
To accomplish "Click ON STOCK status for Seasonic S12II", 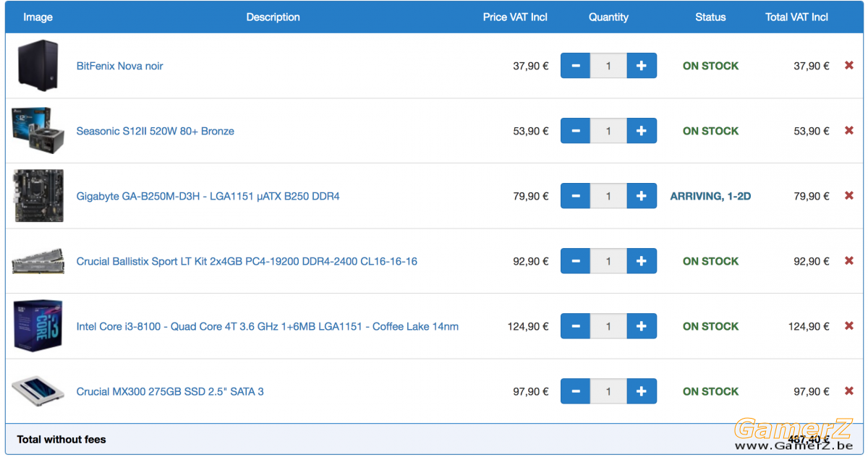I will pos(710,131).
